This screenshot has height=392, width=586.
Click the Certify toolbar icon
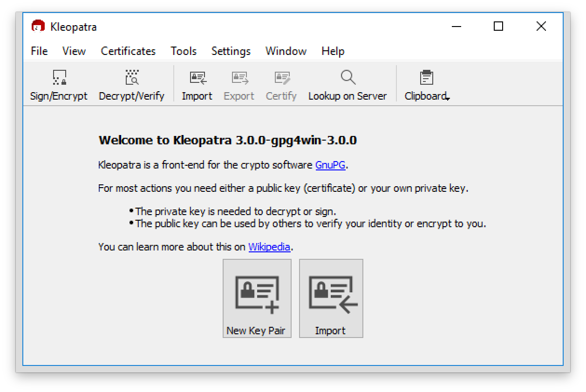coord(281,84)
